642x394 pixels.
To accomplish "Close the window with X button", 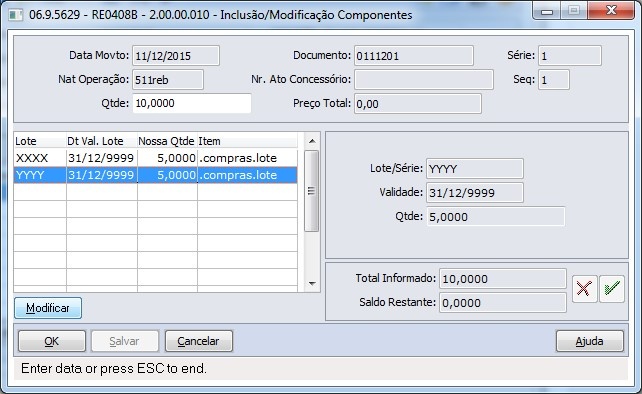I will (x=611, y=10).
